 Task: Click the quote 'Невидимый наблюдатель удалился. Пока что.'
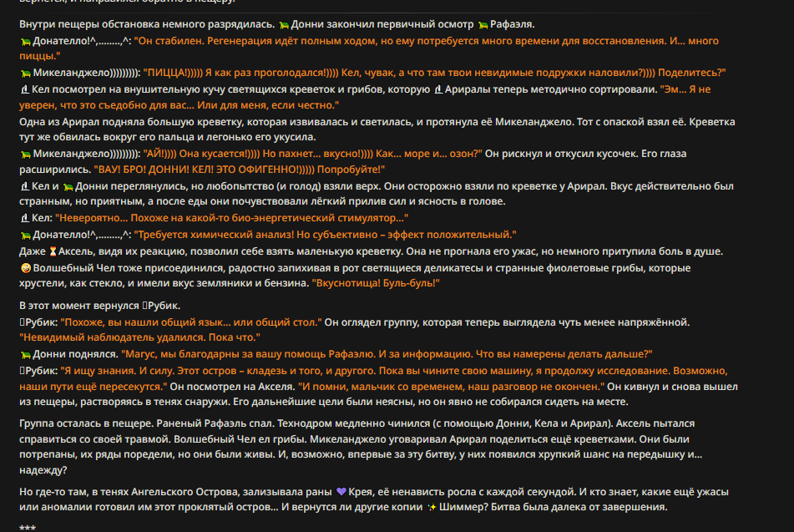pos(139,337)
